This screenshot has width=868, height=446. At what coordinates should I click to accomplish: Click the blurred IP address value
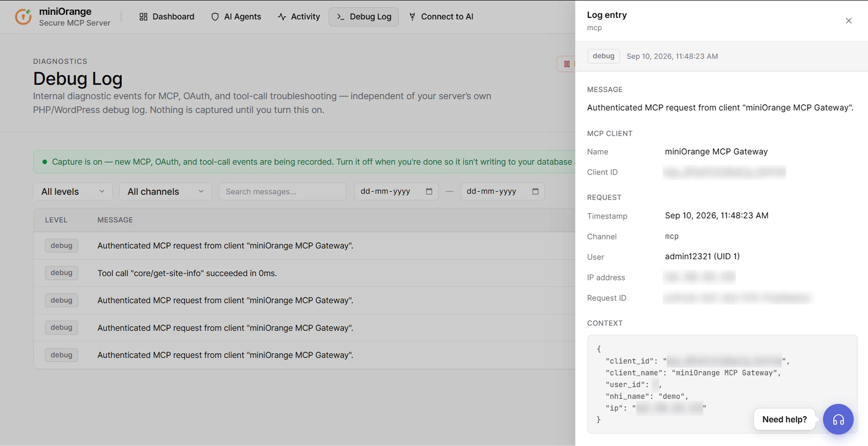[x=699, y=277]
